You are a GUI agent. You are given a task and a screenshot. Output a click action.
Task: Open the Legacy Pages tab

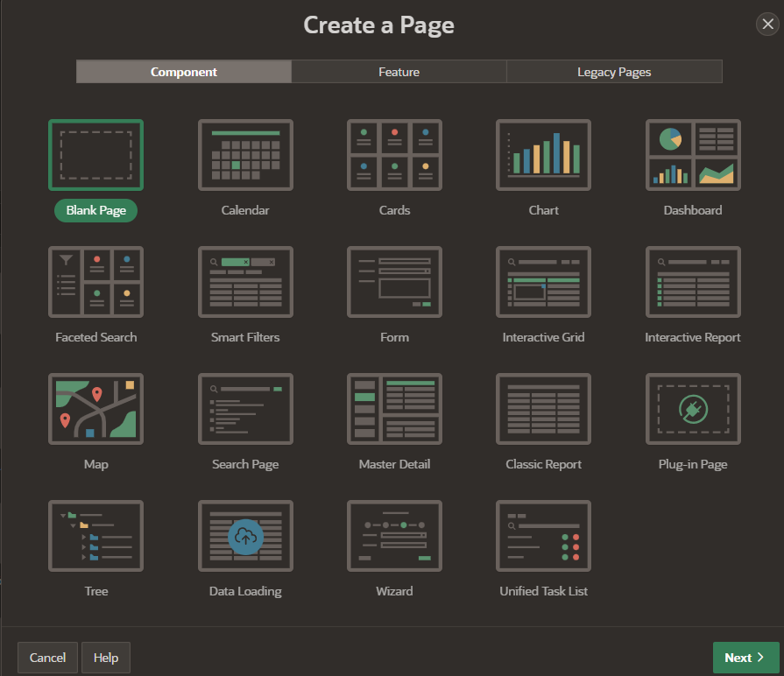[614, 72]
